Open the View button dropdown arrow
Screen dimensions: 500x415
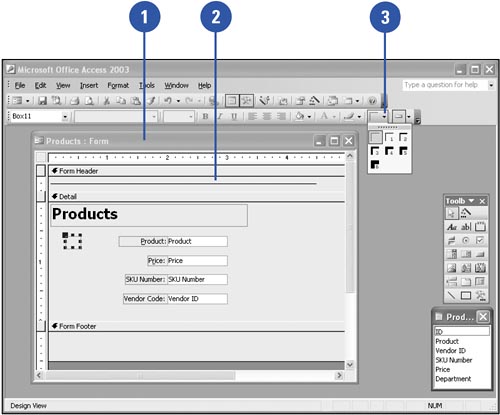(x=27, y=101)
